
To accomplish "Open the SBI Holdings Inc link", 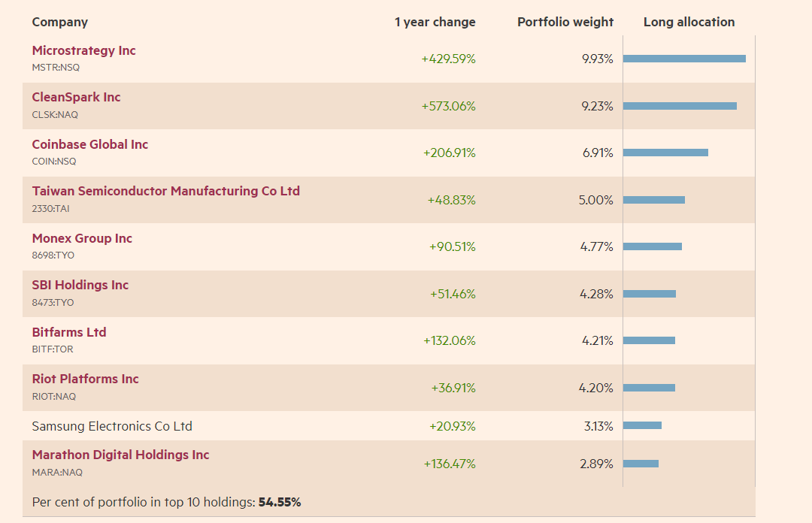I will 80,286.
